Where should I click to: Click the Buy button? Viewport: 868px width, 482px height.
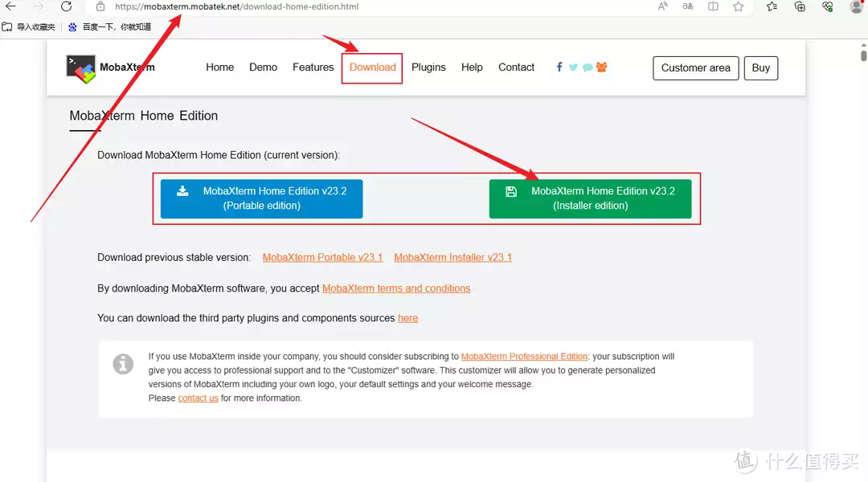(760, 68)
